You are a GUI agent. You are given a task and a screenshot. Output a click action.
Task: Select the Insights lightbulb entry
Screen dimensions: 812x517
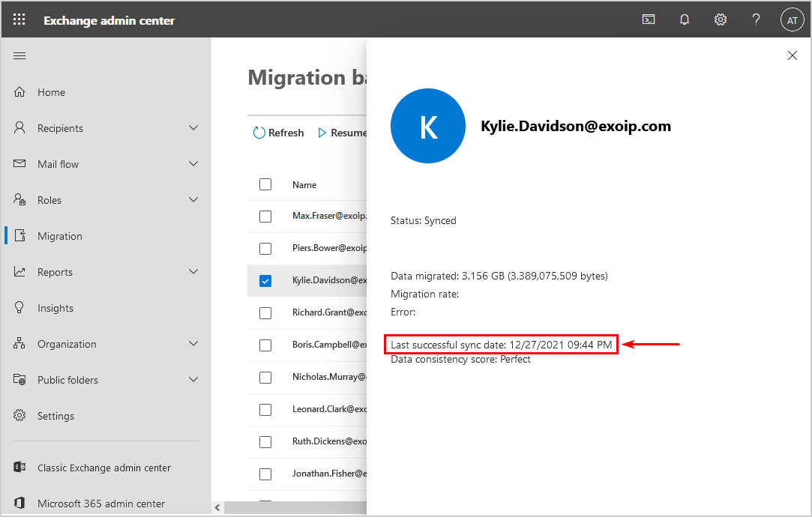(56, 307)
